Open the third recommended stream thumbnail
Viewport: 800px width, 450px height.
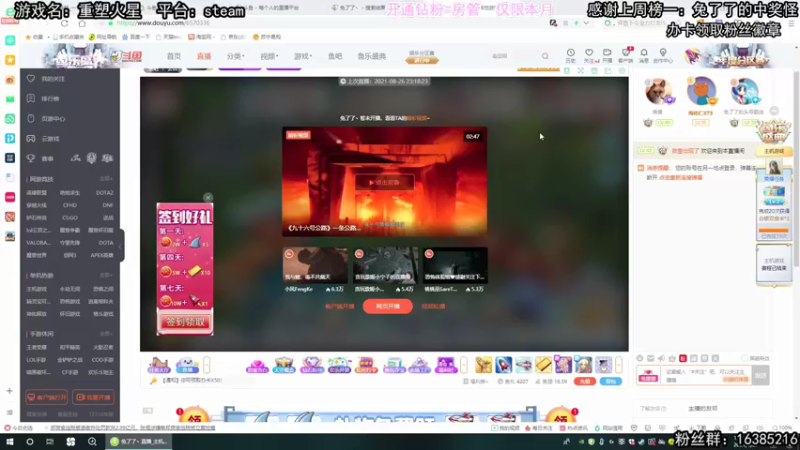(455, 265)
